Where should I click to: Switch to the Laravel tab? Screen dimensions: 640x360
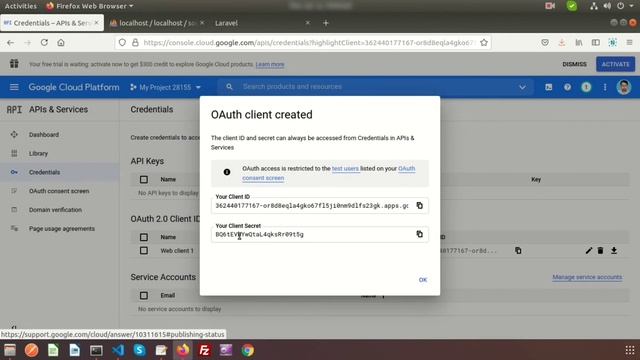pos(261,23)
